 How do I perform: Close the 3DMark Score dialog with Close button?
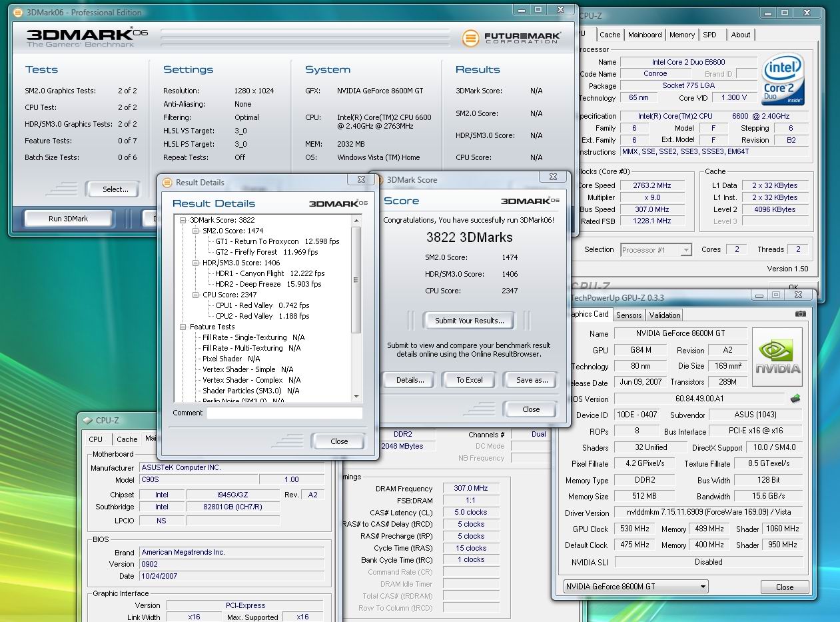click(531, 409)
